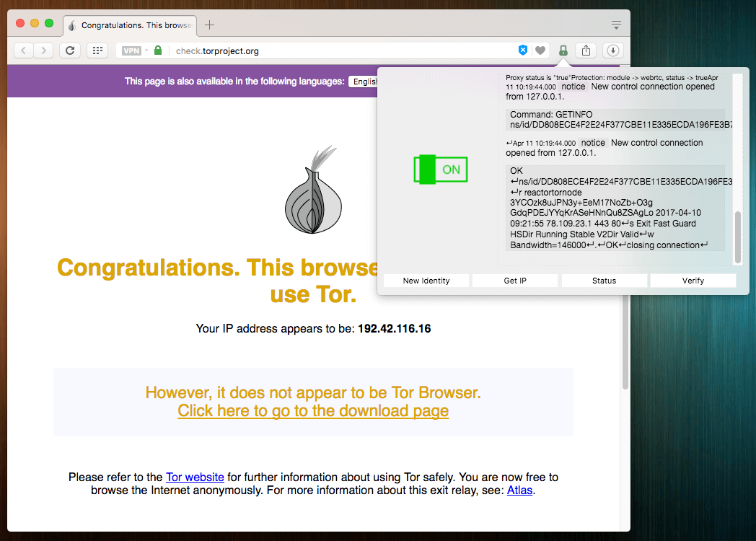The image size is (756, 541).
Task: Click the Status button in popup
Action: 604,281
